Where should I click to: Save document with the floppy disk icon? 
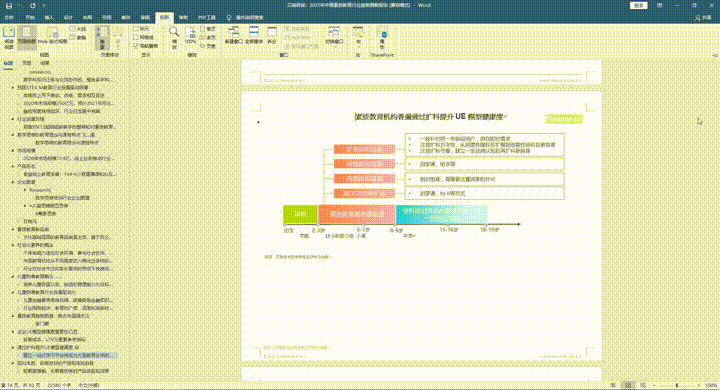coord(9,6)
